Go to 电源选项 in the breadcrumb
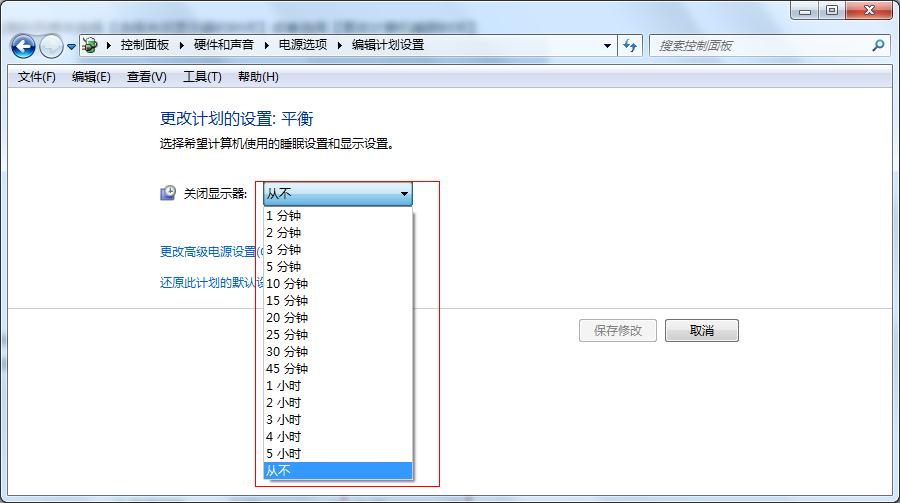 [x=302, y=45]
